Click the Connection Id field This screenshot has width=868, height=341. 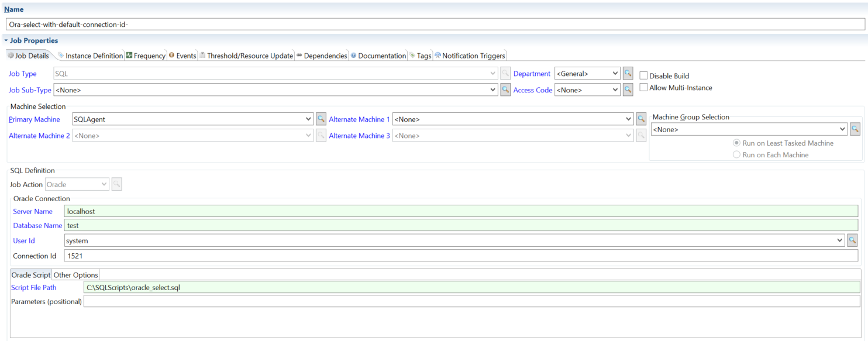click(x=461, y=256)
